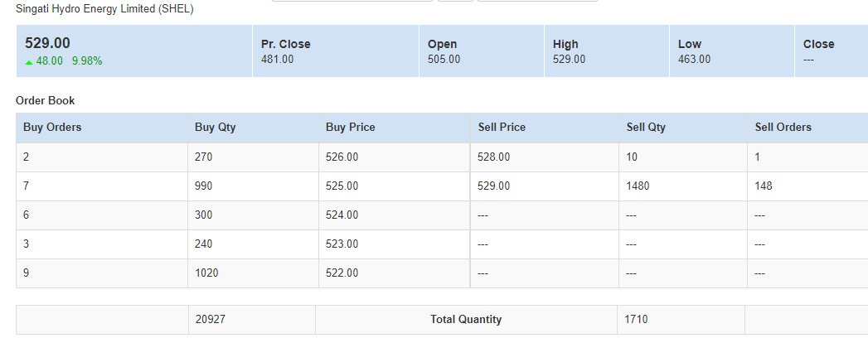Click the Sell Price column header

[x=502, y=128]
